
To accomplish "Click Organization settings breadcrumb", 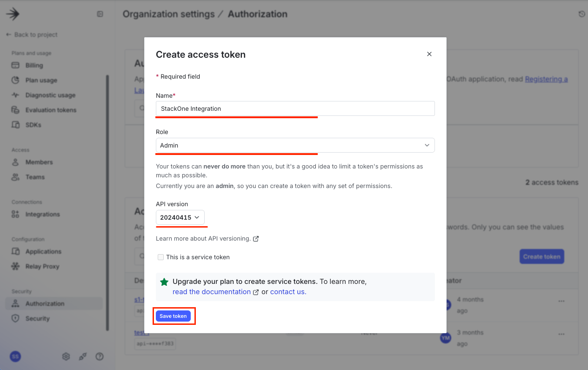I will (169, 14).
